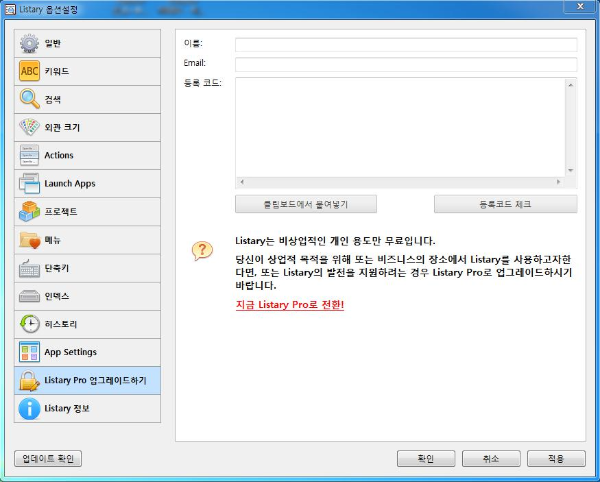Click the question mark speech bubble icon
This screenshot has width=600, height=482.
point(202,251)
